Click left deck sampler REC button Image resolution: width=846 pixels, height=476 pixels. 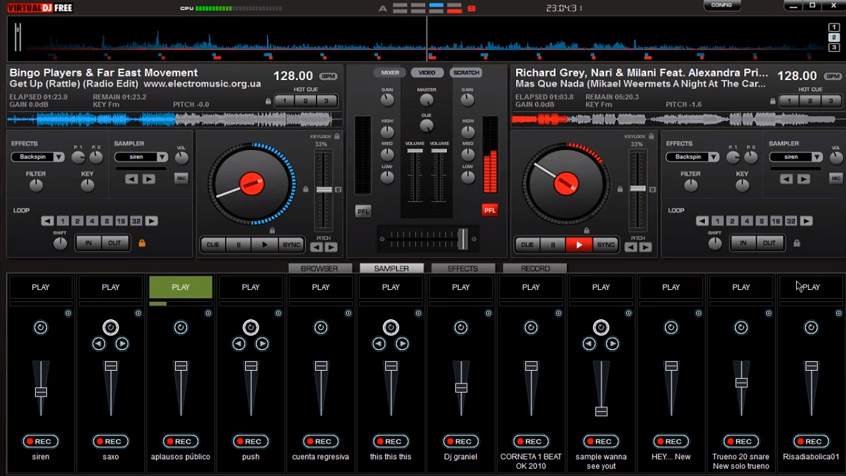click(181, 178)
